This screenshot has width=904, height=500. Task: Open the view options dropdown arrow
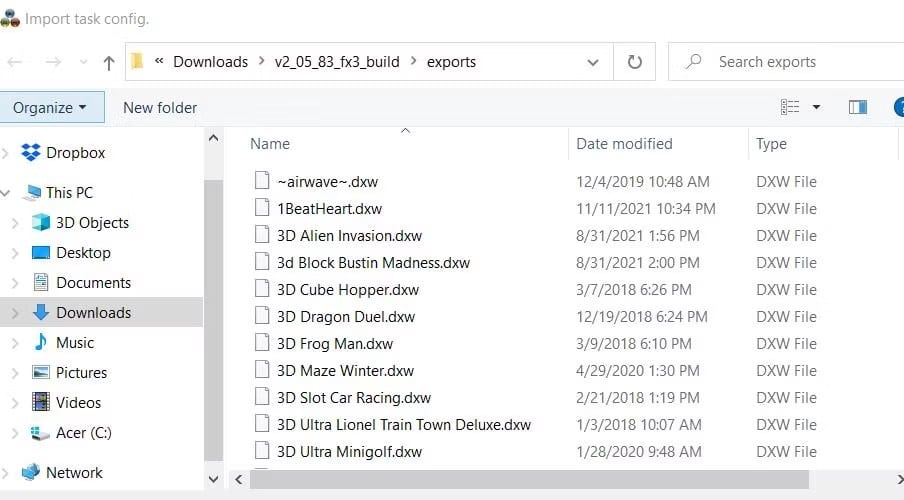point(816,107)
